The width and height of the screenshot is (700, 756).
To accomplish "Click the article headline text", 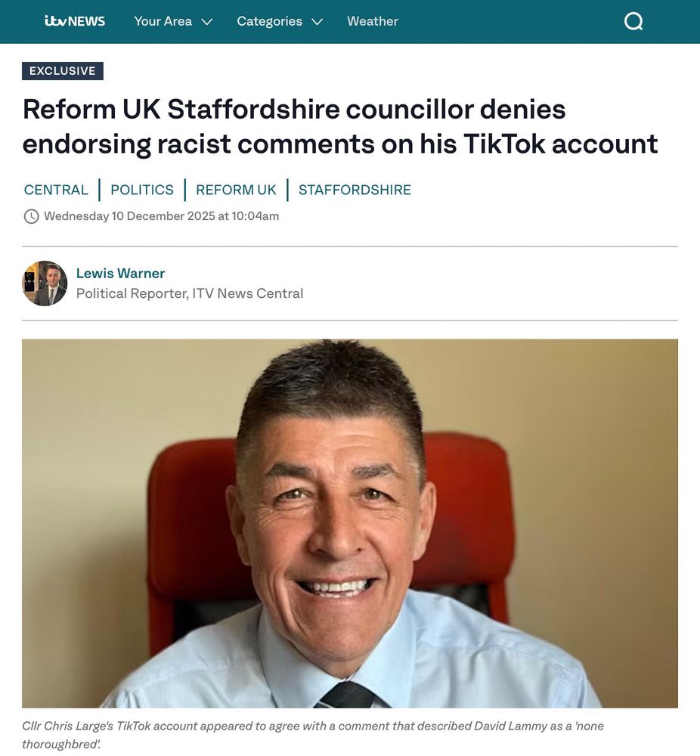I will pyautogui.click(x=340, y=126).
